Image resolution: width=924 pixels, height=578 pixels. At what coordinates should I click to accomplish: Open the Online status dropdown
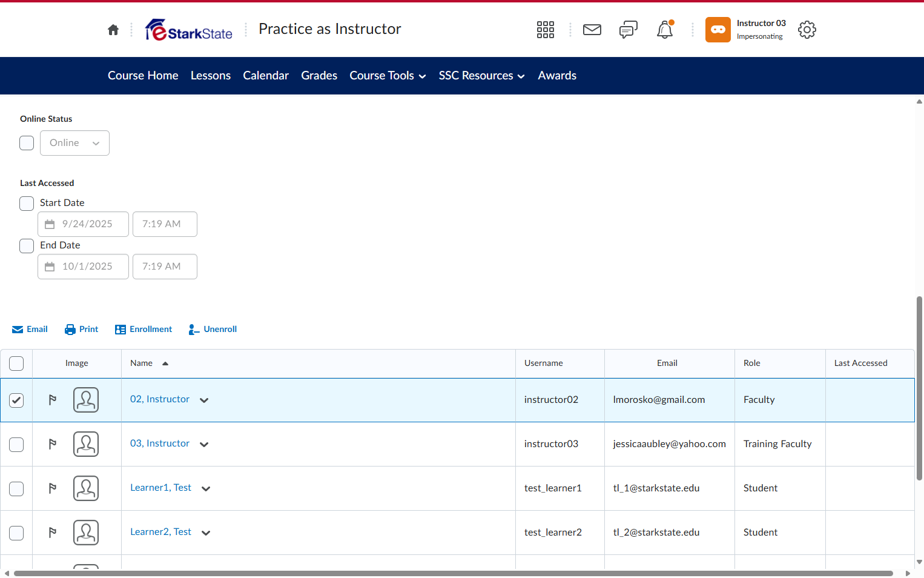tap(74, 143)
